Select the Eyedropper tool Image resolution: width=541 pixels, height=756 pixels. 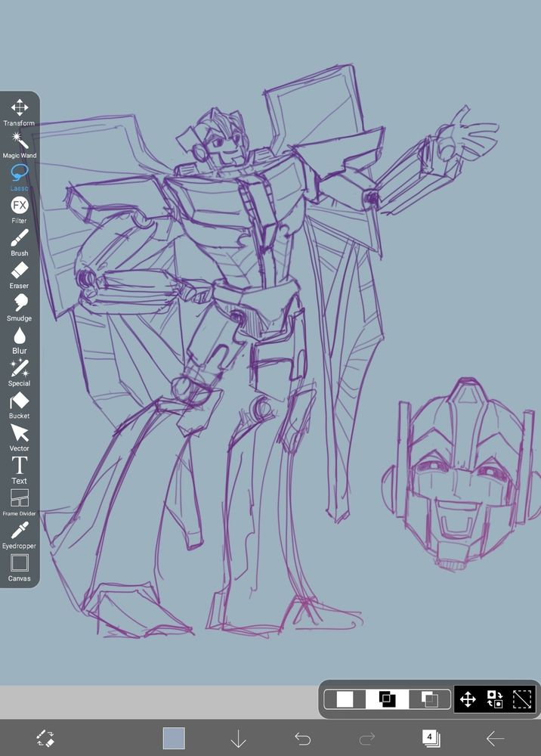[20, 536]
